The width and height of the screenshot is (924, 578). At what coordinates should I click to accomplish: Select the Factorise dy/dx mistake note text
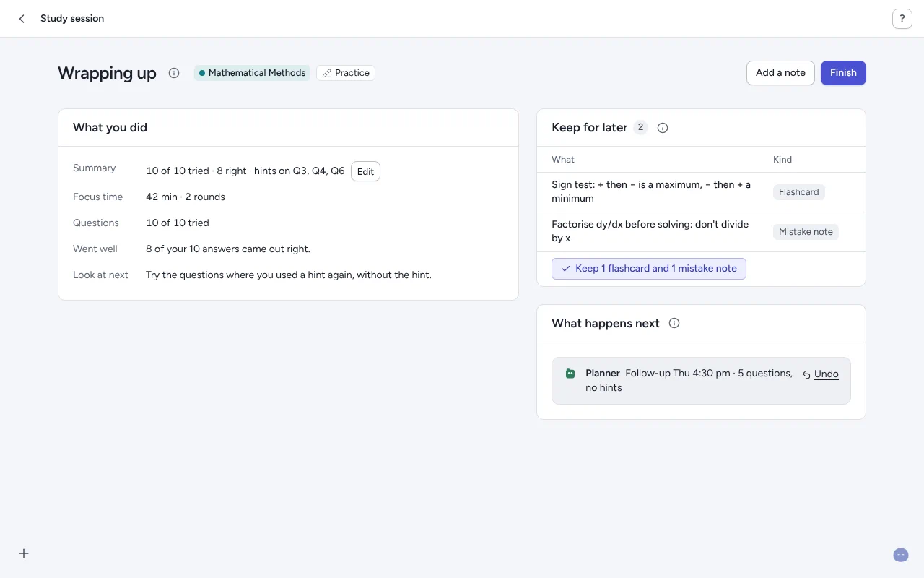coord(650,231)
